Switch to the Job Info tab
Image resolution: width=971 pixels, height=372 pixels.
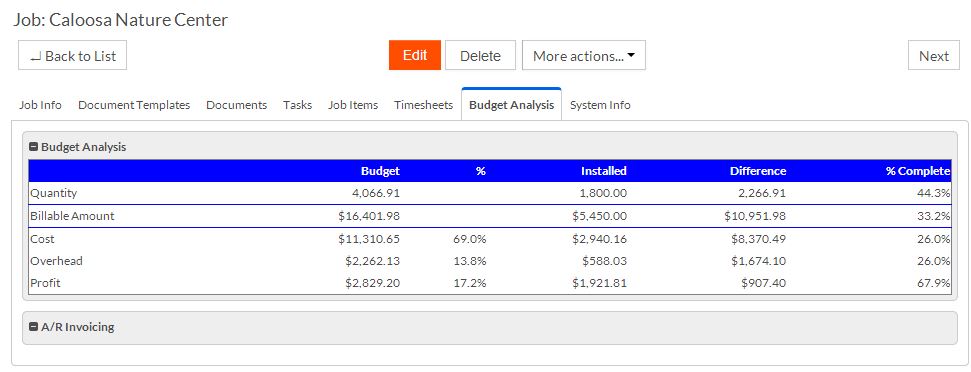(40, 105)
